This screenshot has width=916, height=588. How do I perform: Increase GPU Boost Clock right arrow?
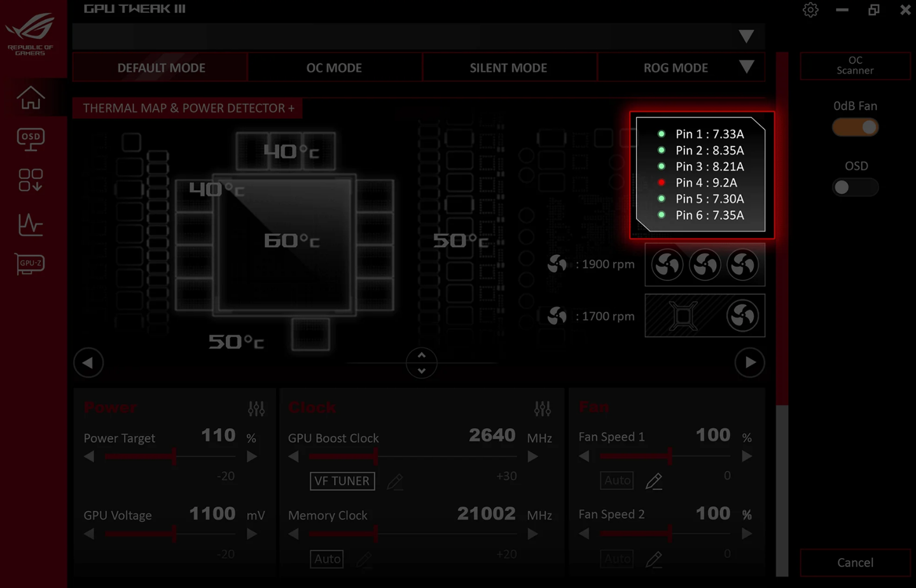tap(533, 456)
